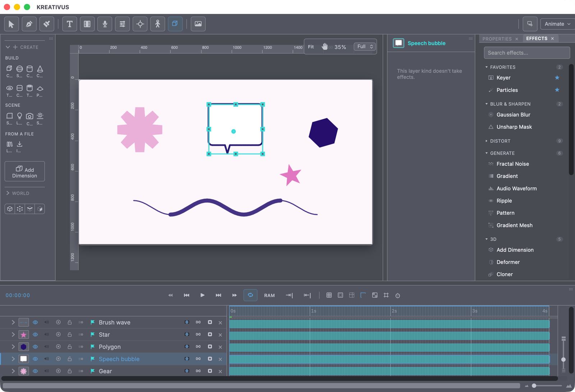Switch to the Properties tab

click(x=497, y=39)
